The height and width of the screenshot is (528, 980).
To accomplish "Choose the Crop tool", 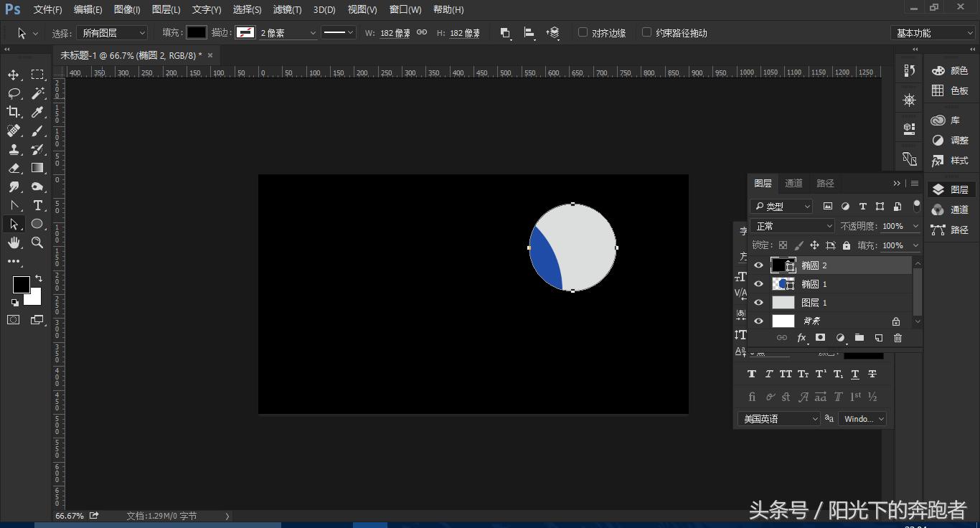I will click(14, 112).
